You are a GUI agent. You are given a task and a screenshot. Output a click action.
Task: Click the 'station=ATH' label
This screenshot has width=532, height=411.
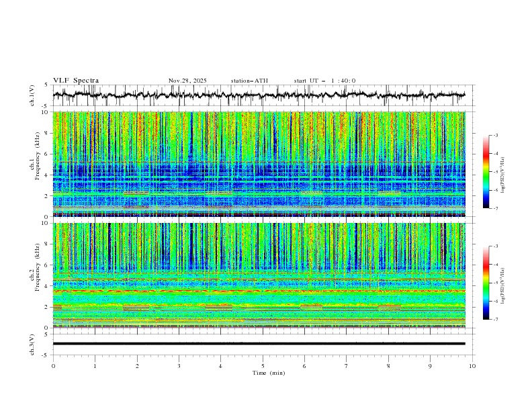pos(249,81)
